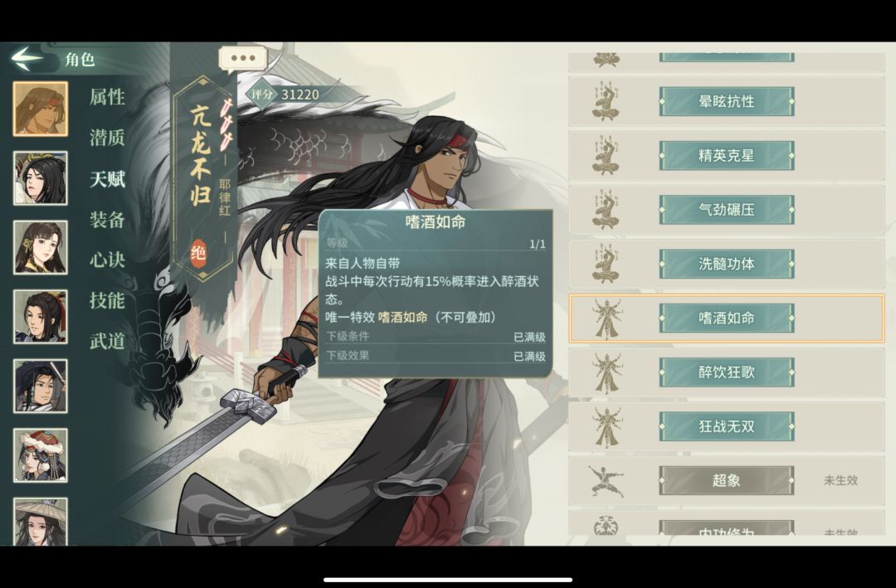This screenshot has width=896, height=588.
Task: Open the speech bubble with three dots
Action: tap(243, 59)
